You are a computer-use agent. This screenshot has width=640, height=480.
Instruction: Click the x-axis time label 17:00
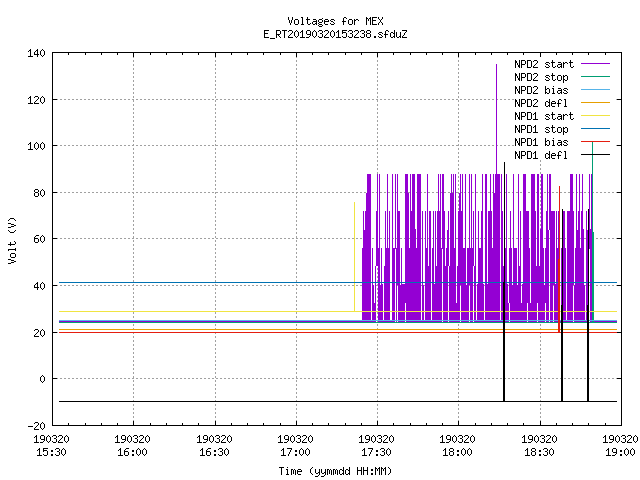click(295, 452)
